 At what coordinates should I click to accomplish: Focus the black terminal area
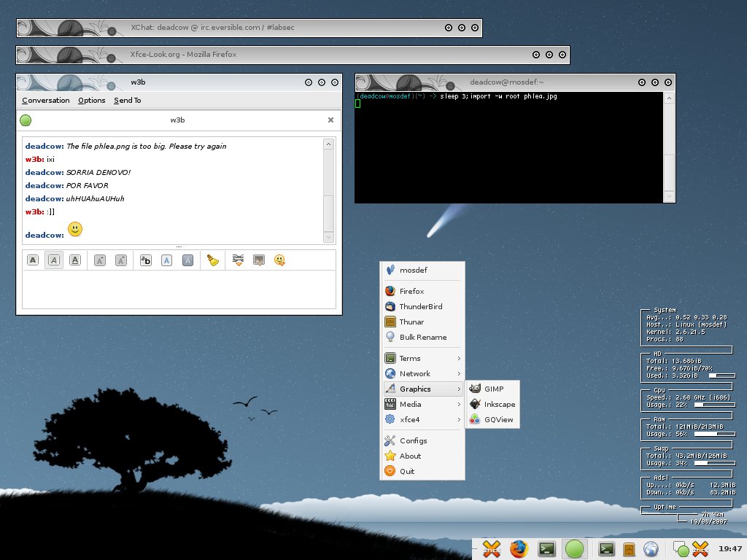(508, 147)
